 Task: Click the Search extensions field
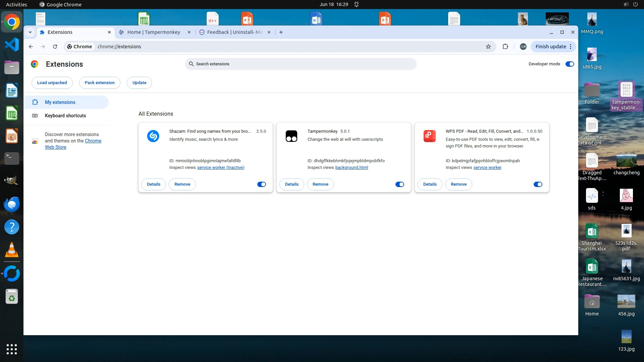[301, 64]
